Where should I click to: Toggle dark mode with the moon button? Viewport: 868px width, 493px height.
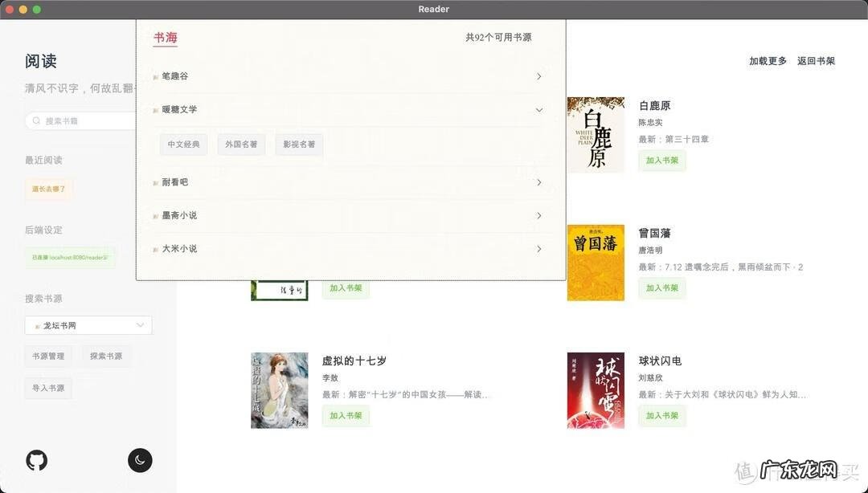(x=140, y=460)
